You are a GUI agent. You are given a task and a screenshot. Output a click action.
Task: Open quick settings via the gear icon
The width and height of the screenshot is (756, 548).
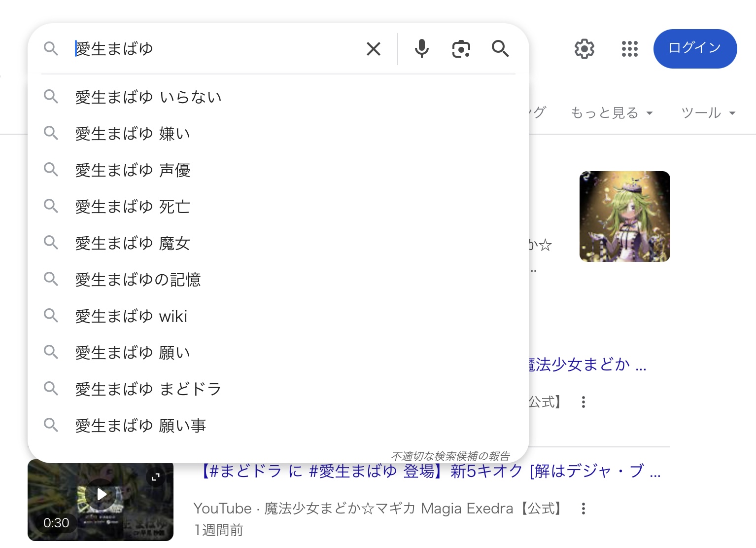pos(584,49)
